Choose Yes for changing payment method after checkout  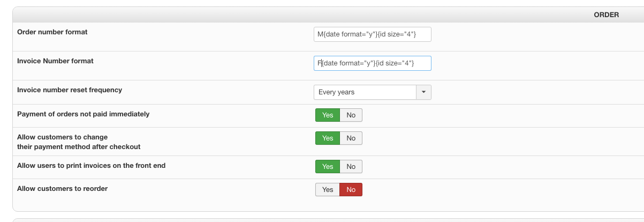tap(328, 138)
